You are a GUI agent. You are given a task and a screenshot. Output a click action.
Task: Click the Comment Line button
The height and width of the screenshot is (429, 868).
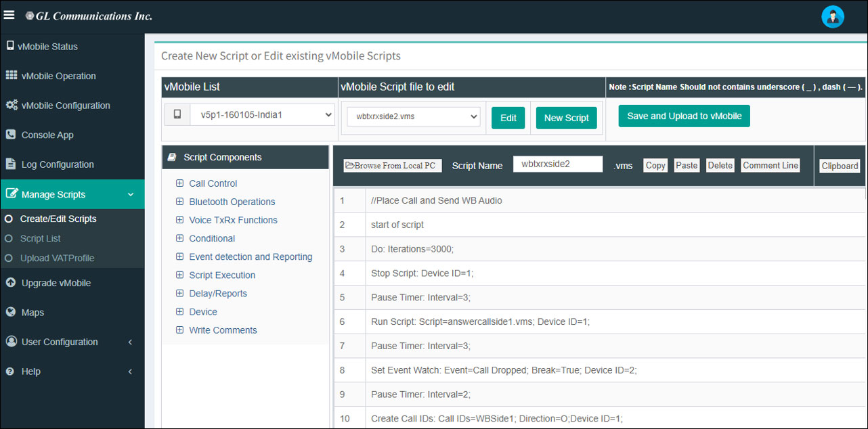771,165
